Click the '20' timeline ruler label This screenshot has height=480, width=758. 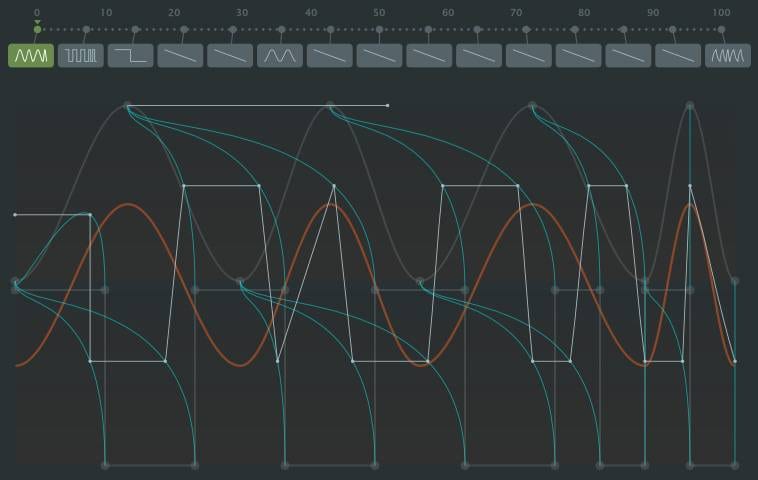click(x=174, y=13)
